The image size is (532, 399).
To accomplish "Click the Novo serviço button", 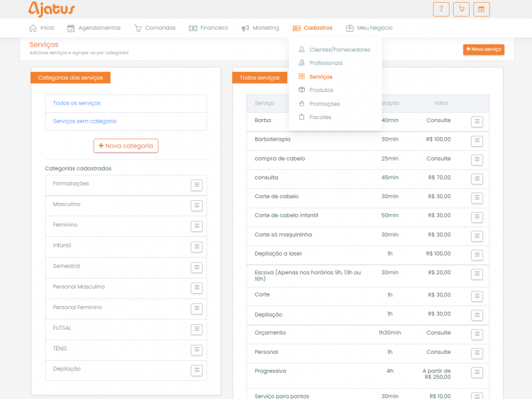I will [x=484, y=50].
